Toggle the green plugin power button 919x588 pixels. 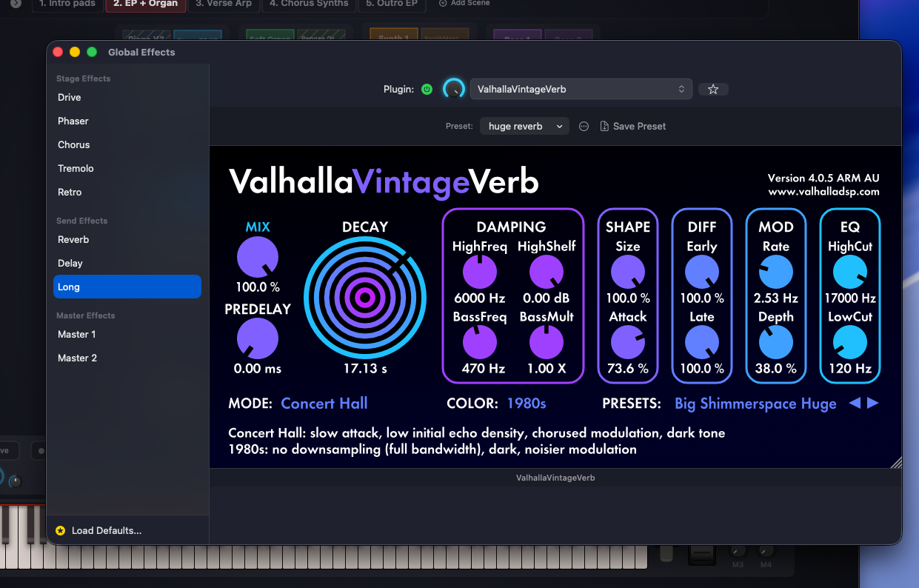tap(427, 89)
